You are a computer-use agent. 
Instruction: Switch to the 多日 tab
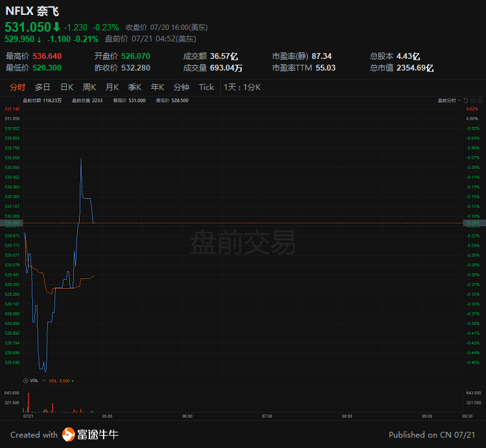43,87
